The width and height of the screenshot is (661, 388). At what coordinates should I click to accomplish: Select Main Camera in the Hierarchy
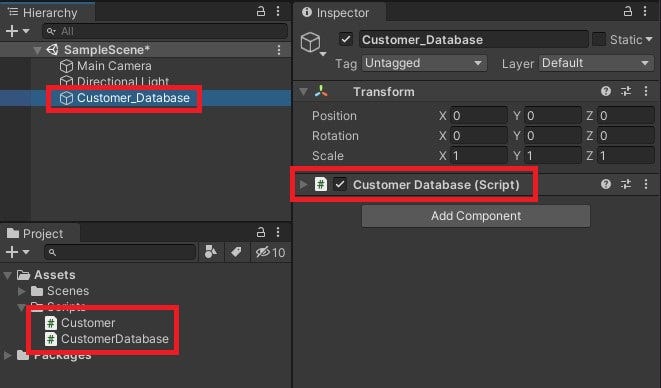(x=114, y=66)
